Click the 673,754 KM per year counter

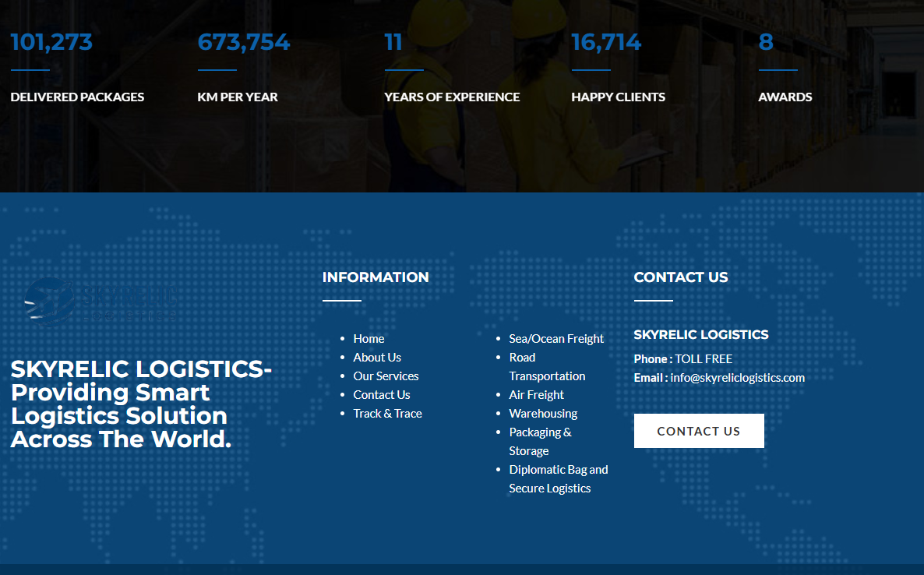(244, 42)
